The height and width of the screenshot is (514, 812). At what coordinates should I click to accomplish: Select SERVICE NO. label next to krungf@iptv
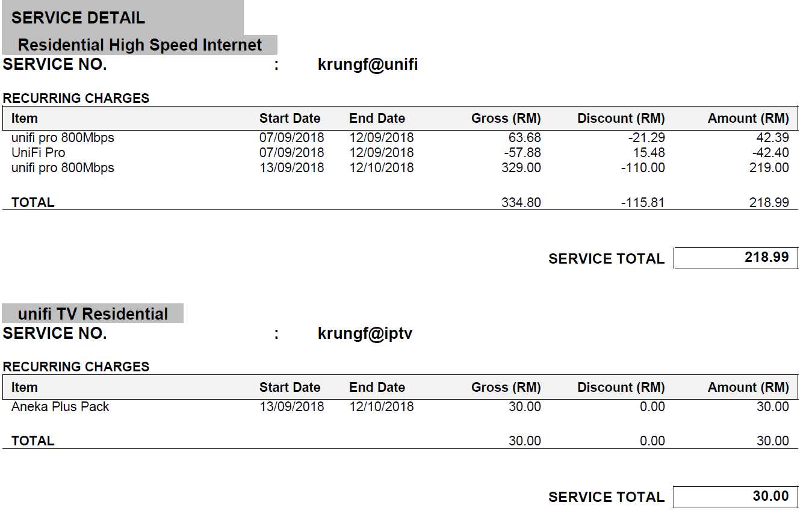tap(55, 333)
